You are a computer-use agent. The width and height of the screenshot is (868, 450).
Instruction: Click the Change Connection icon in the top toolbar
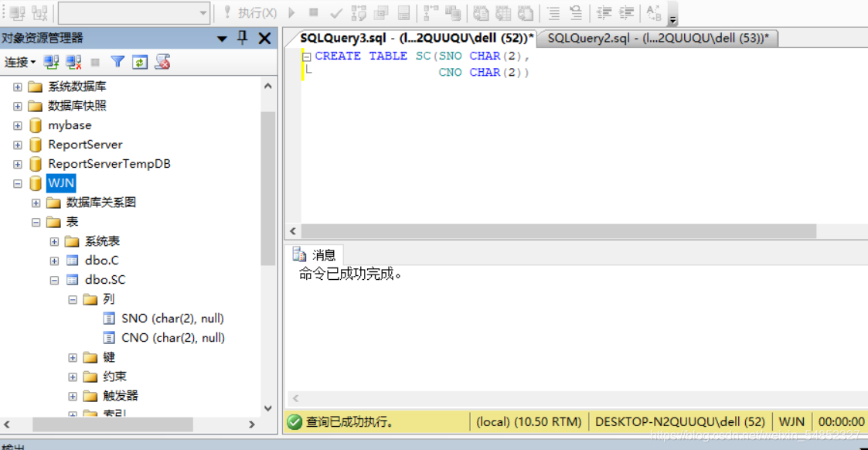click(40, 12)
